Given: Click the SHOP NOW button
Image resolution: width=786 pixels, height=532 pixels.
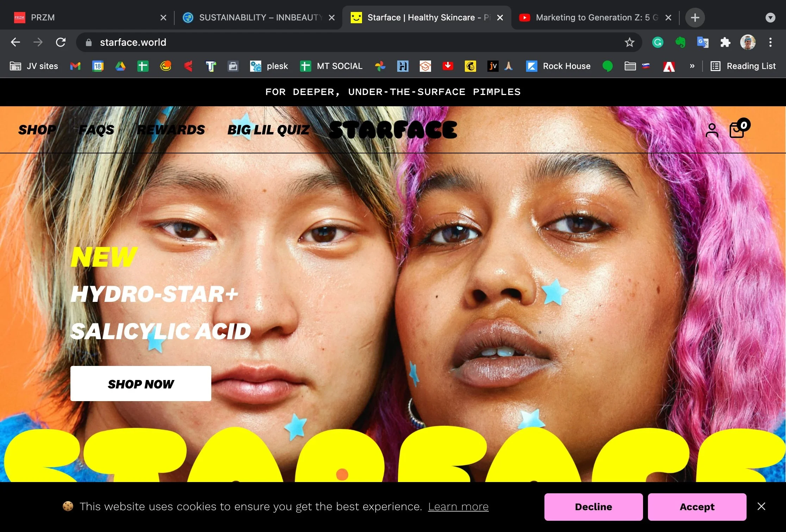Looking at the screenshot, I should [x=141, y=384].
